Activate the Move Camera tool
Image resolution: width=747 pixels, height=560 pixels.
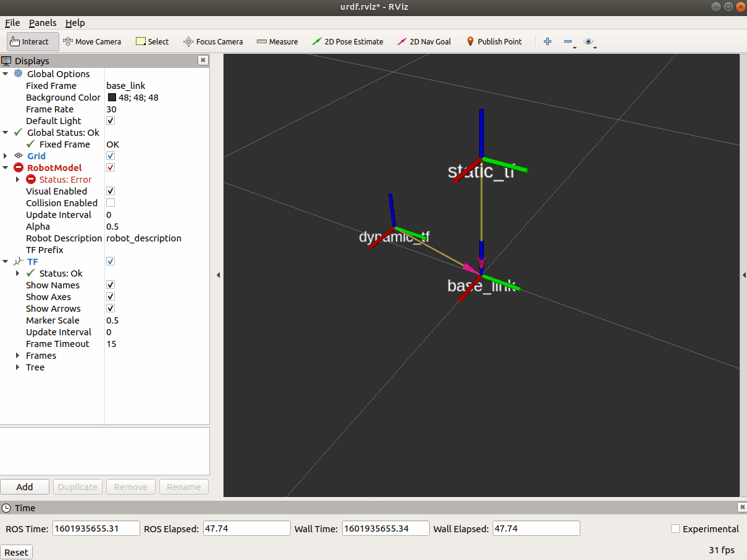(92, 42)
